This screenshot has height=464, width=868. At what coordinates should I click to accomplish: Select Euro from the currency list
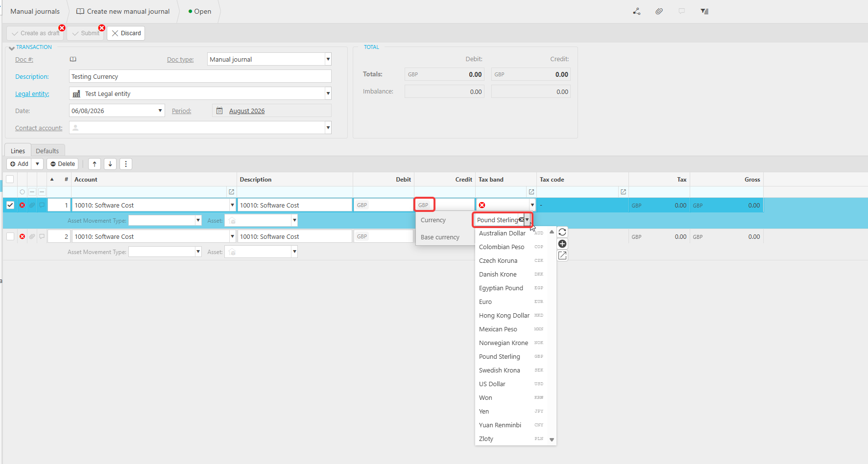point(511,302)
